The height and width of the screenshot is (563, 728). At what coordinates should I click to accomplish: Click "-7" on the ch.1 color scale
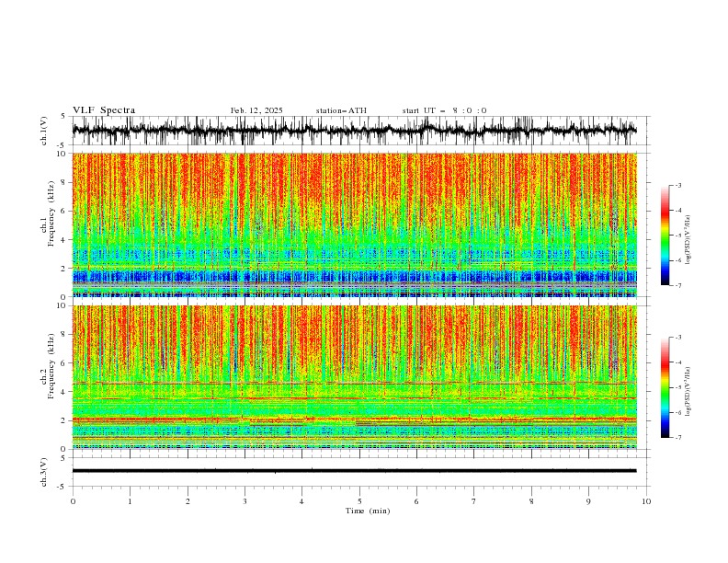677,285
